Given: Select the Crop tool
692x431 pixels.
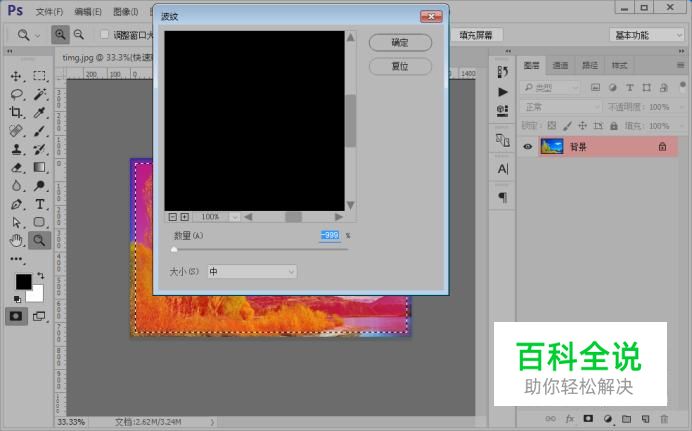Looking at the screenshot, I should tap(16, 112).
